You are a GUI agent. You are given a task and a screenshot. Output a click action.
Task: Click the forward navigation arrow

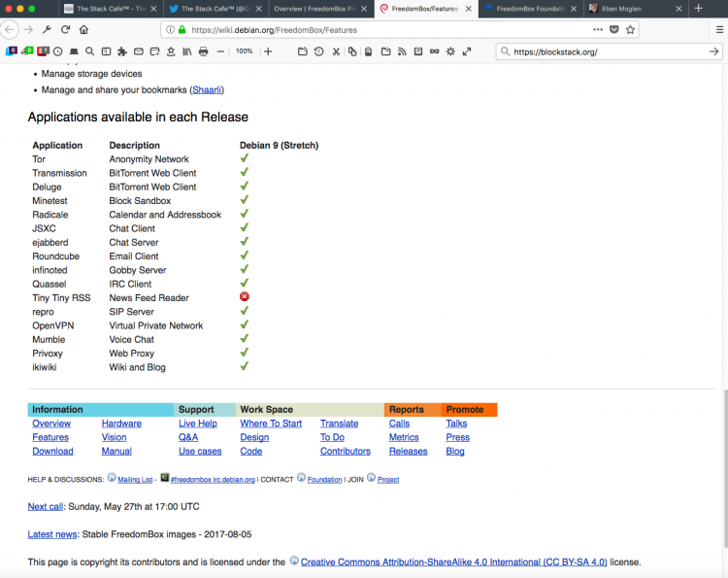click(28, 30)
